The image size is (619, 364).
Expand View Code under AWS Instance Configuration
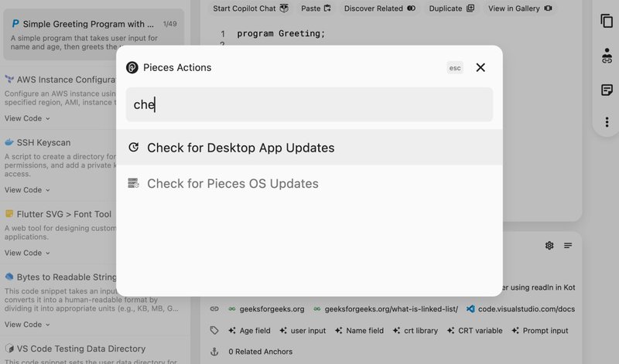coord(27,118)
